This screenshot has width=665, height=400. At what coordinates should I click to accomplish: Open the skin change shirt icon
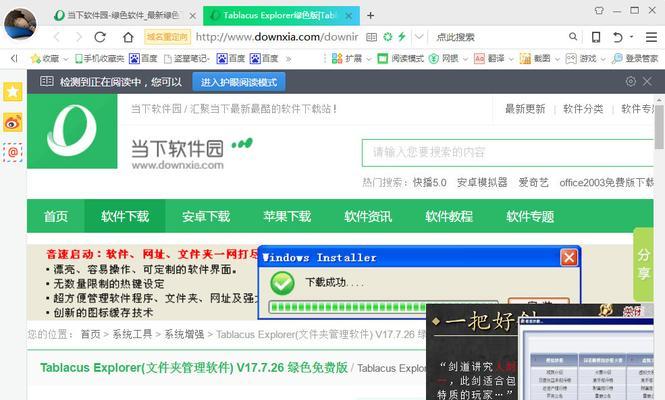pos(599,10)
